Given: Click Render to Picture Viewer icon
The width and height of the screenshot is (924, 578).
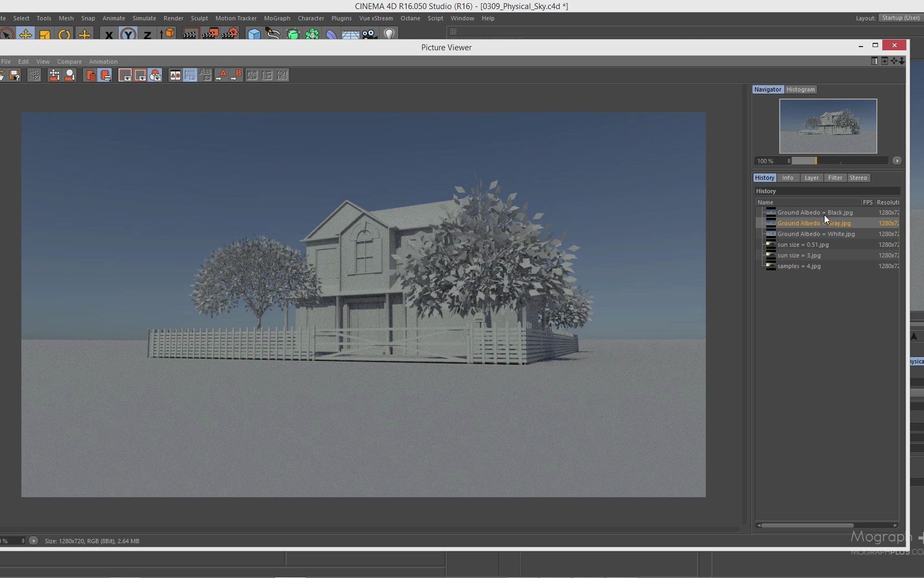Looking at the screenshot, I should 211,34.
